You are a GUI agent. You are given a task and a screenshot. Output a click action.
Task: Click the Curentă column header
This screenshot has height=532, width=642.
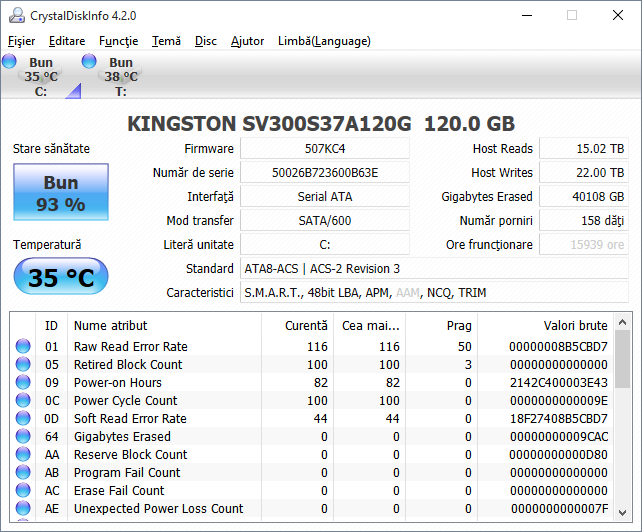point(297,325)
